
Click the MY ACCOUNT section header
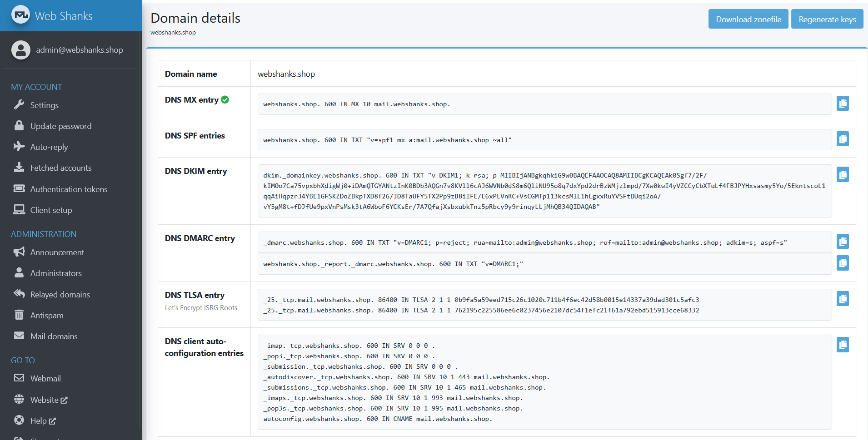click(x=36, y=87)
